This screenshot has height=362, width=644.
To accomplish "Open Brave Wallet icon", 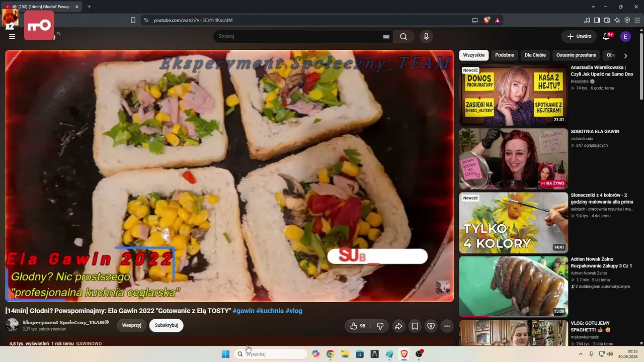I will (607, 20).
